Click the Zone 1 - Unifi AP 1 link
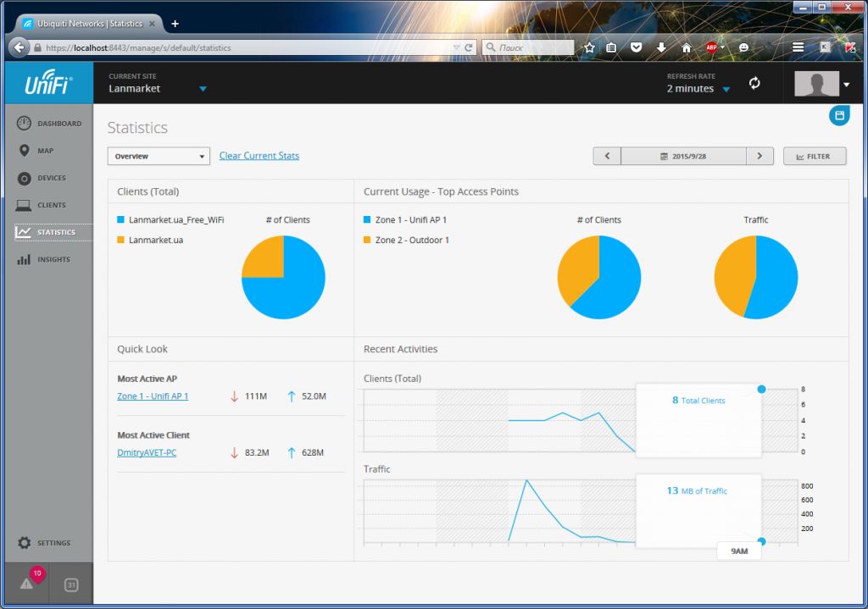Viewport: 868px width, 609px height. pyautogui.click(x=153, y=396)
